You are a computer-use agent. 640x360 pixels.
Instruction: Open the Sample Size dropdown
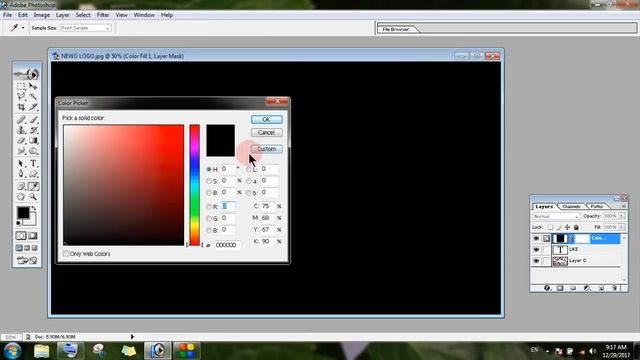pos(85,28)
